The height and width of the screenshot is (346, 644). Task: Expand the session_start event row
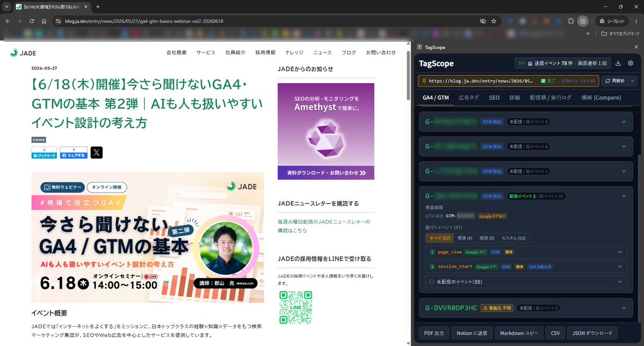pos(526,267)
